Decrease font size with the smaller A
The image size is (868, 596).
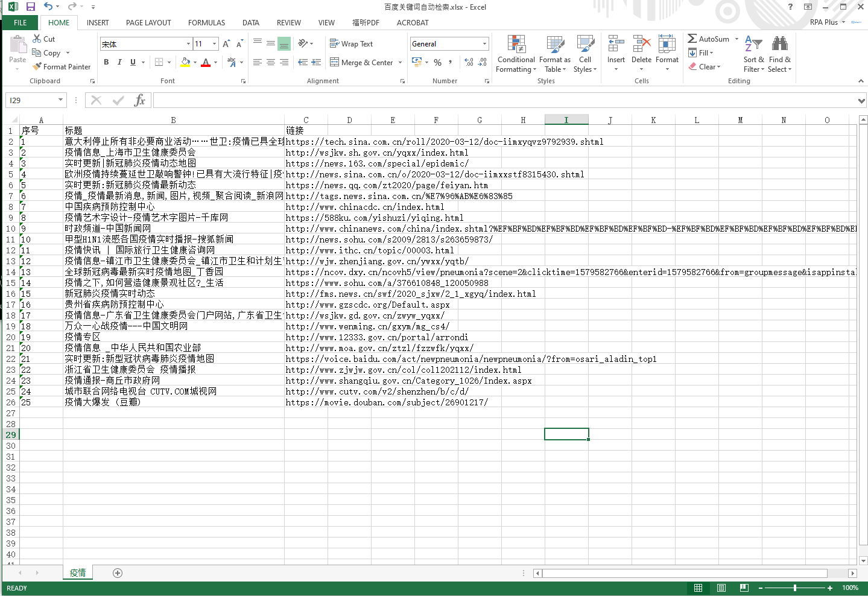click(x=239, y=44)
